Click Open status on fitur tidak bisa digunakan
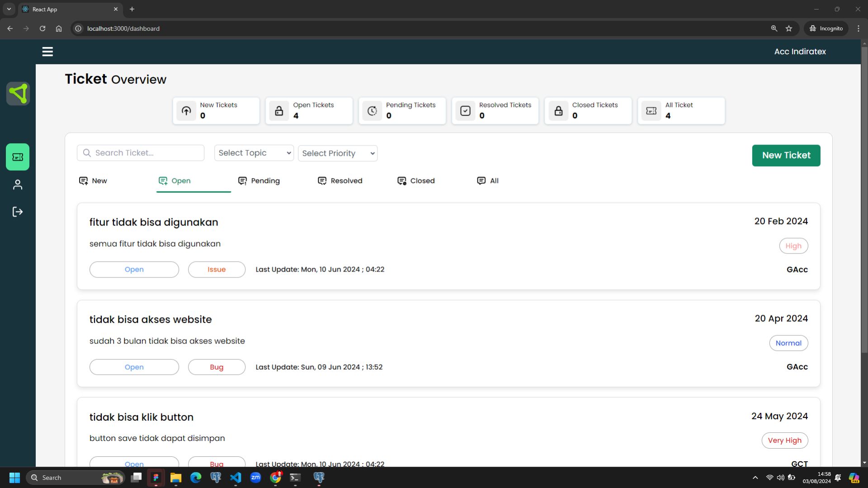Screen dimensions: 868x488 click(x=134, y=269)
